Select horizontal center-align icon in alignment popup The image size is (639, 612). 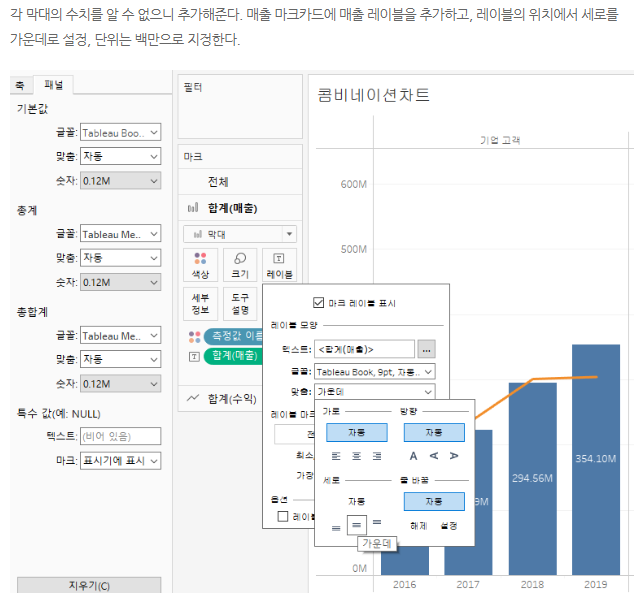tap(356, 456)
